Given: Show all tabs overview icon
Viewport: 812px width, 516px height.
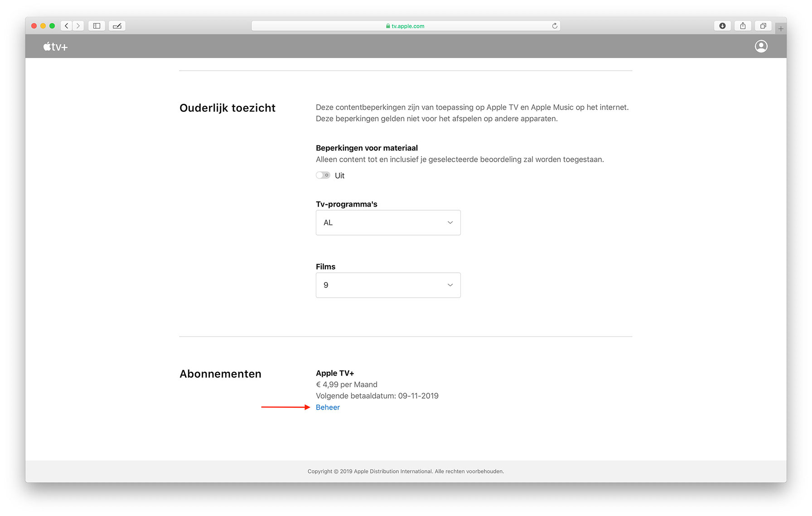Looking at the screenshot, I should (763, 26).
